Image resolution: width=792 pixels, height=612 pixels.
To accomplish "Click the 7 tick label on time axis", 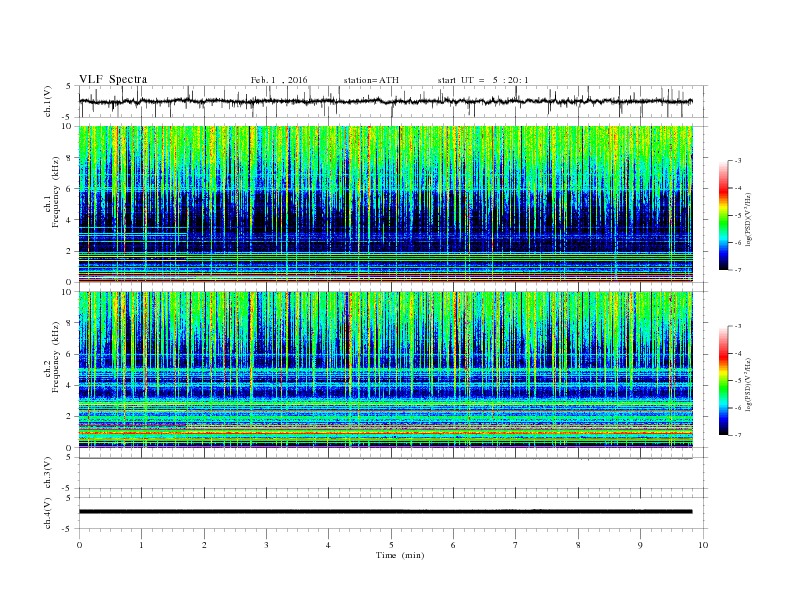I will pyautogui.click(x=516, y=545).
